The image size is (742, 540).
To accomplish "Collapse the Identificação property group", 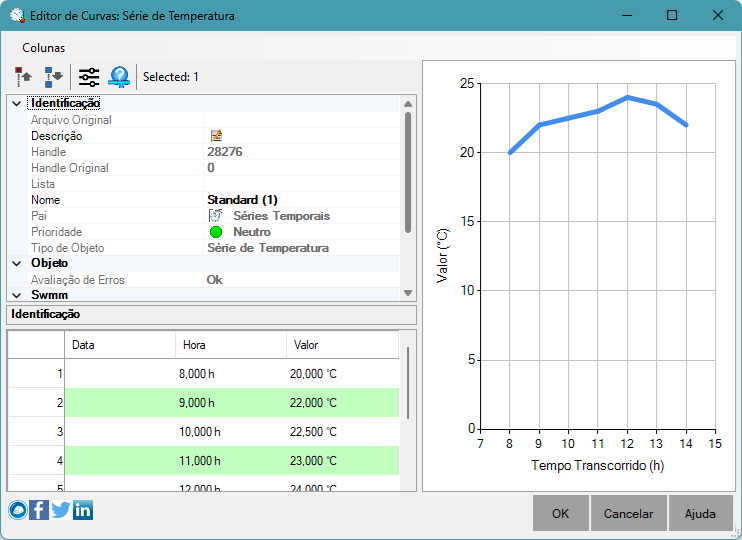I will point(17,103).
